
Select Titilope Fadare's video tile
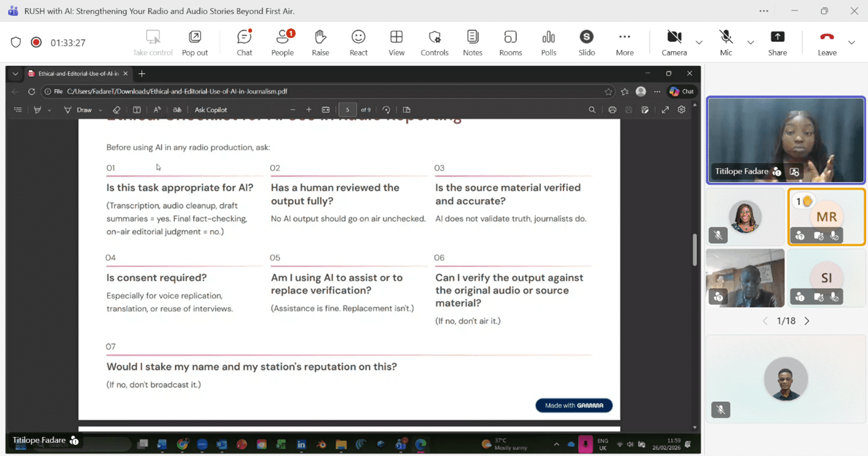pos(785,140)
